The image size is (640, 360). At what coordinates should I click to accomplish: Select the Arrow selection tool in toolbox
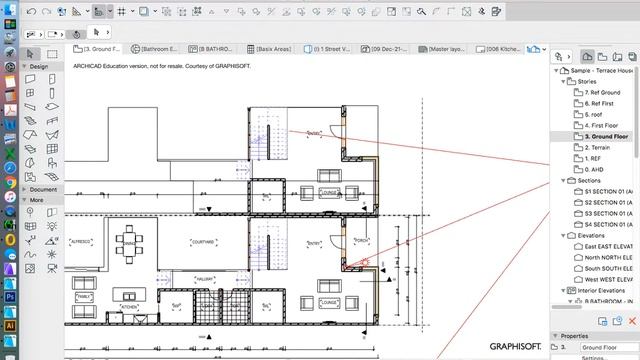click(x=30, y=54)
